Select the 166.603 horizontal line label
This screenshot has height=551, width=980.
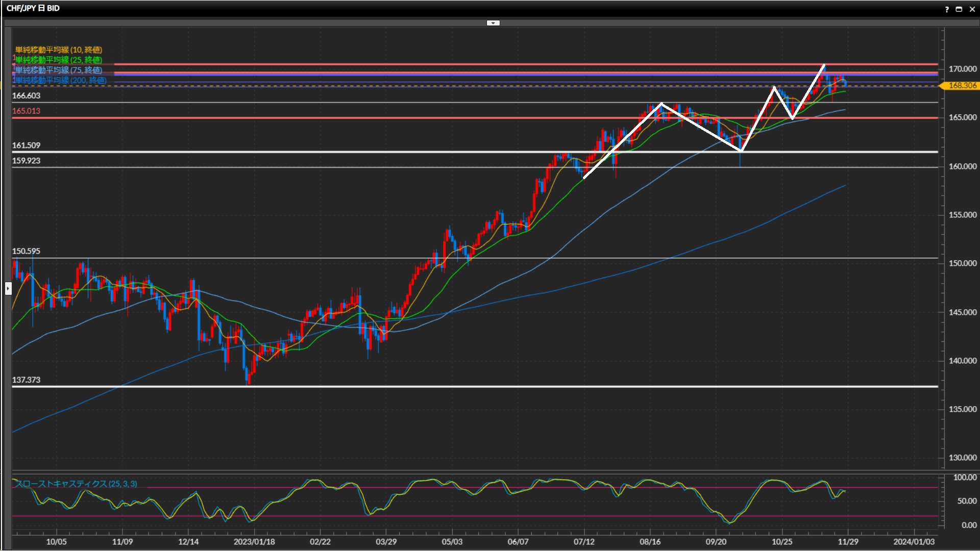pyautogui.click(x=26, y=96)
